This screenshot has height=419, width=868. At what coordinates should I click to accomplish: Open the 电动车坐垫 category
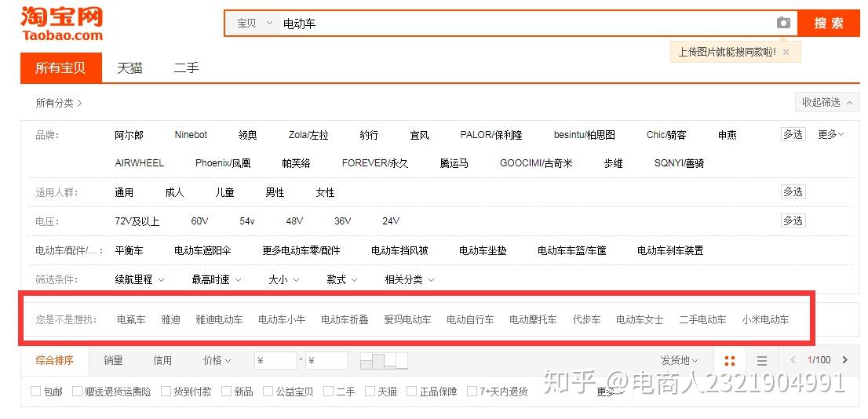[483, 251]
